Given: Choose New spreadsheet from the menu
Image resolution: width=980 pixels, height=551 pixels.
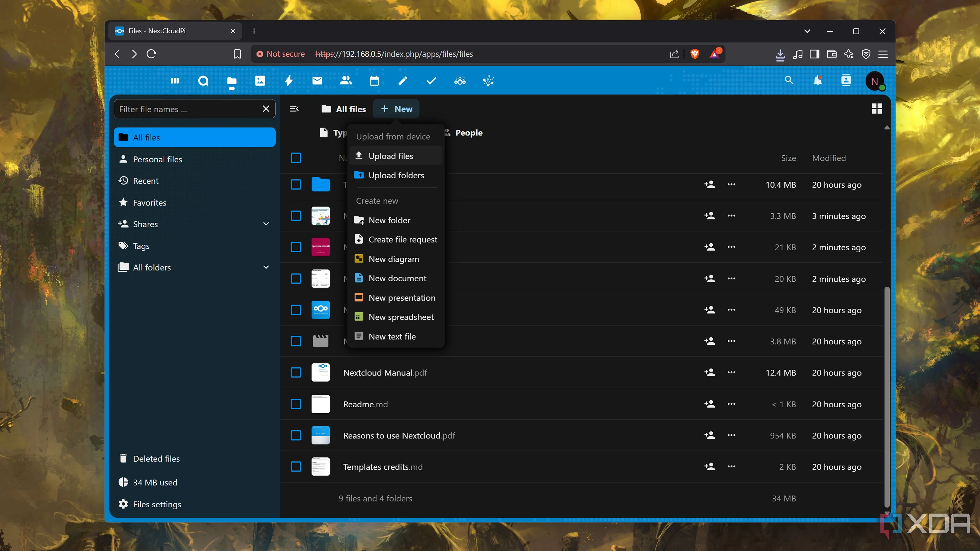Looking at the screenshot, I should (401, 317).
